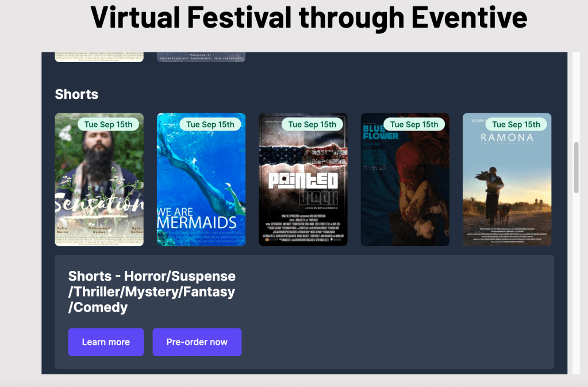Image resolution: width=588 pixels, height=387 pixels.
Task: Click Tue Sep 15th badge on Blue Flower
Action: (x=414, y=124)
